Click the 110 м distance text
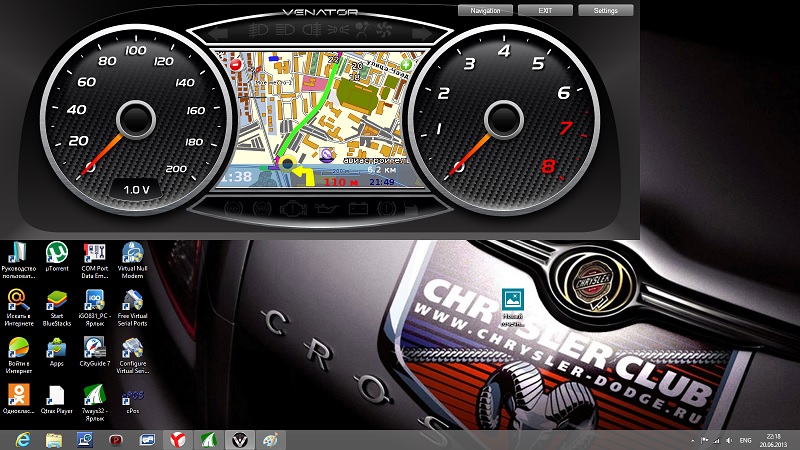This screenshot has width=800, height=450. 341,182
